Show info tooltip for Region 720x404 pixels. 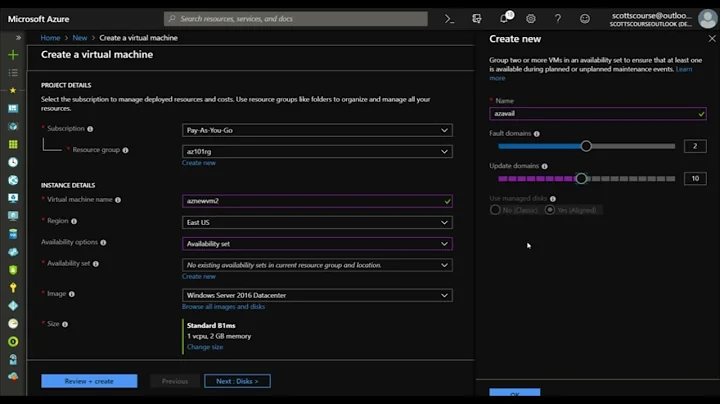point(74,221)
